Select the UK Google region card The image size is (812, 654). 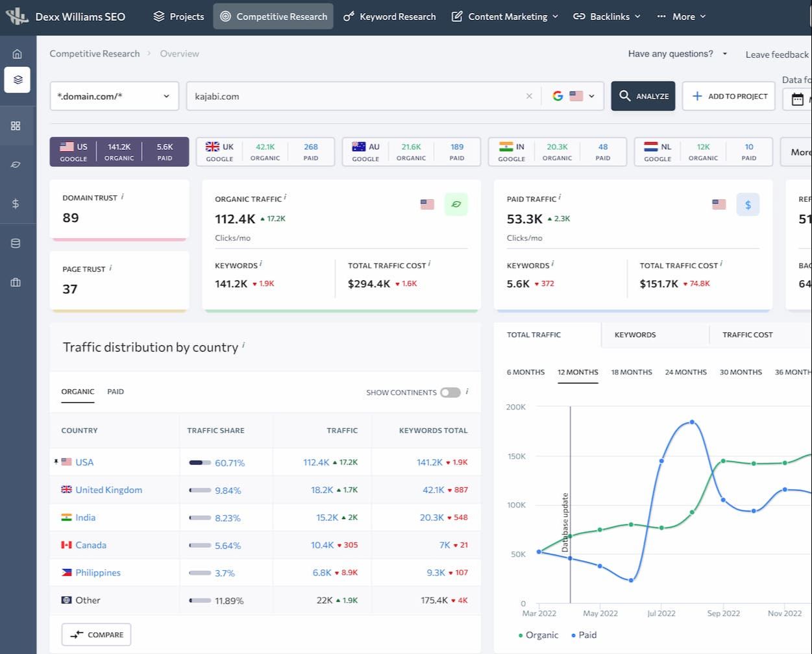265,152
